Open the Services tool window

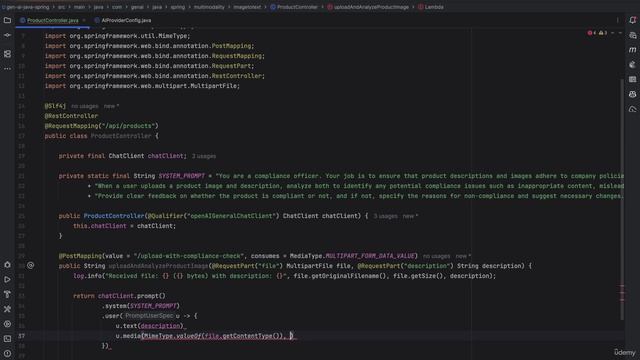tap(7, 264)
